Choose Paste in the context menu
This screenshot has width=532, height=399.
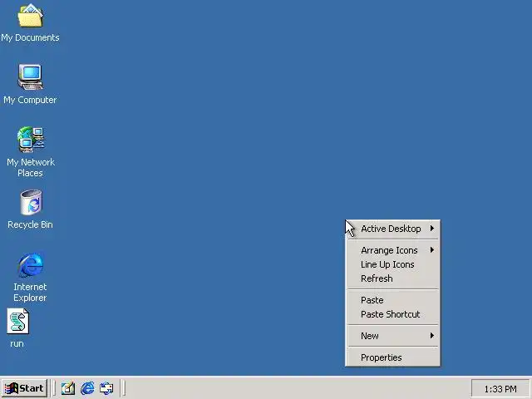click(393, 300)
